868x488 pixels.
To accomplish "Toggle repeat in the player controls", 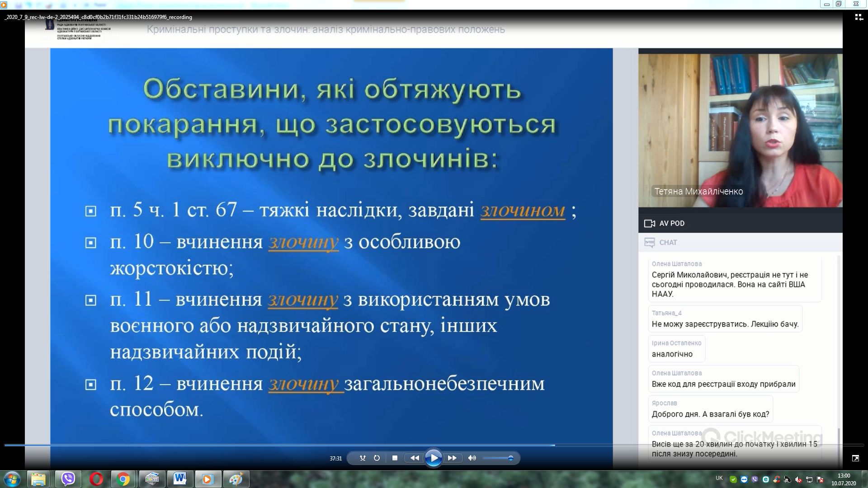I will coord(377,458).
